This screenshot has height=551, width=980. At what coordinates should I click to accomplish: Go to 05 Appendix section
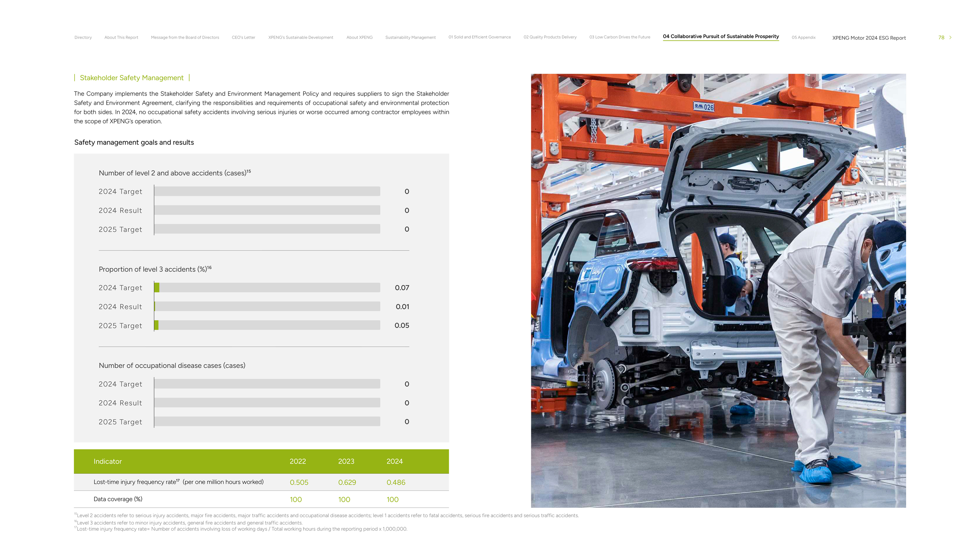pyautogui.click(x=803, y=37)
